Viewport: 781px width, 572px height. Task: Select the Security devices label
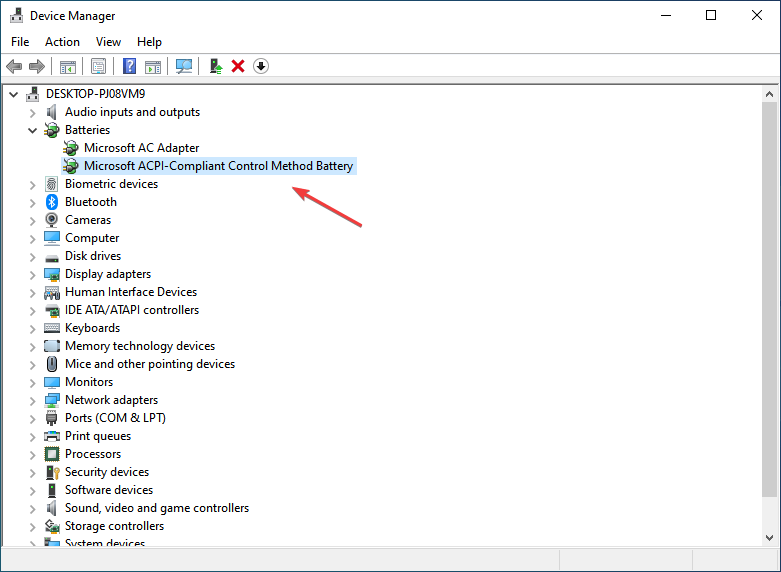pyautogui.click(x=107, y=472)
